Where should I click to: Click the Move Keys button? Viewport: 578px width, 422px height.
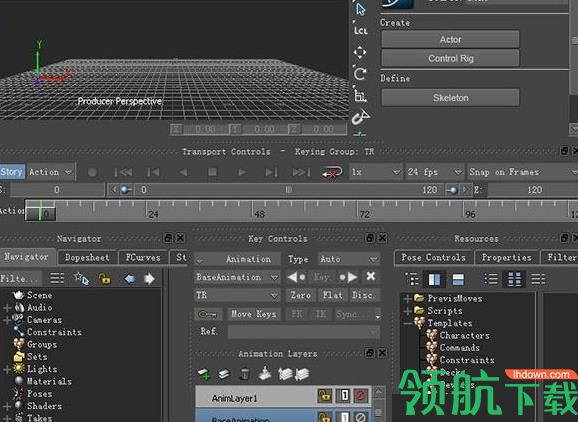click(x=254, y=314)
